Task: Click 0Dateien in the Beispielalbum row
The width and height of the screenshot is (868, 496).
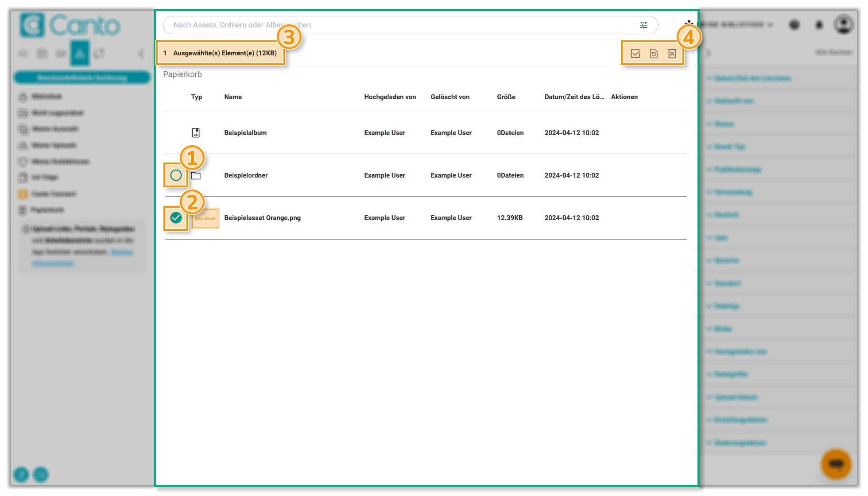Action: pos(510,133)
